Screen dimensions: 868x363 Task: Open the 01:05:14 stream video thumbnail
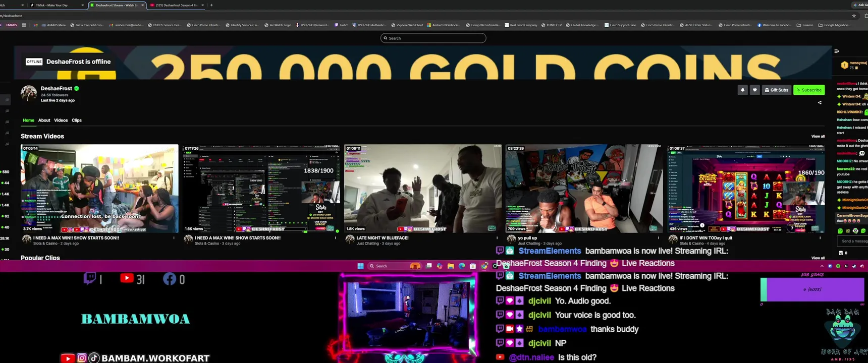[99, 189]
